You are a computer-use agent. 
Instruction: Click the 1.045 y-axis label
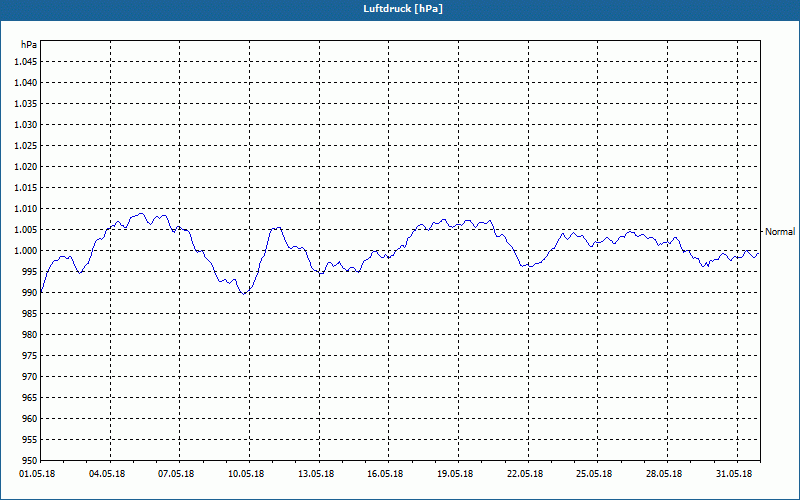tap(26, 62)
